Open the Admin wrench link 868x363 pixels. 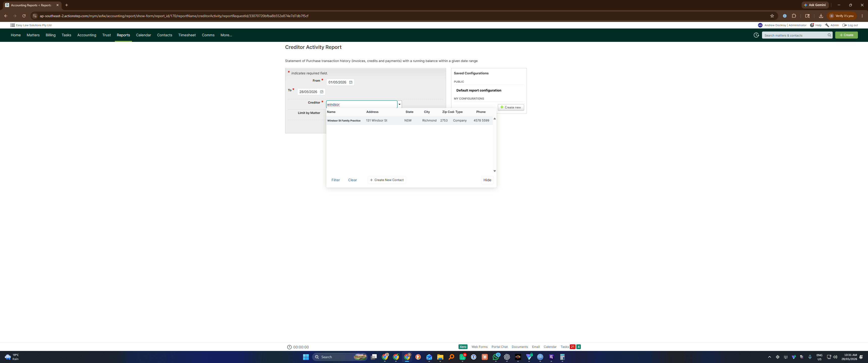[832, 25]
